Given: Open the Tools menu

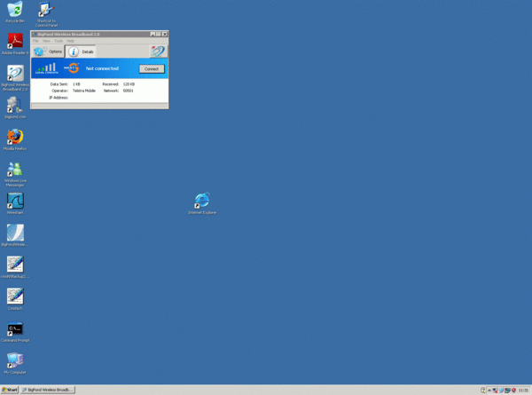Looking at the screenshot, I should click(x=59, y=41).
